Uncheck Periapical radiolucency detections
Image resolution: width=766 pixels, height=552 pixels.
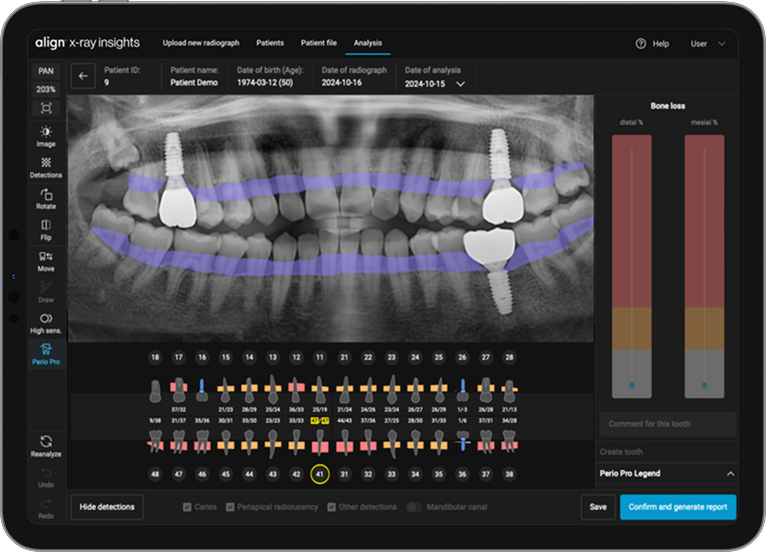pyautogui.click(x=231, y=507)
